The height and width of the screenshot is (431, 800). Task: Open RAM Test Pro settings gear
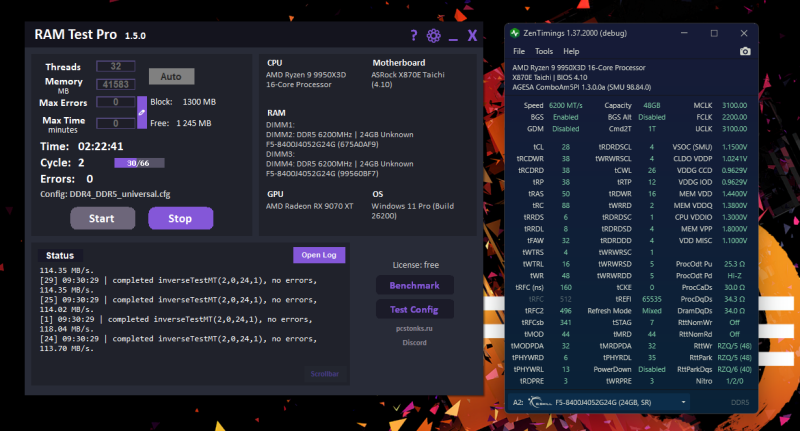434,35
